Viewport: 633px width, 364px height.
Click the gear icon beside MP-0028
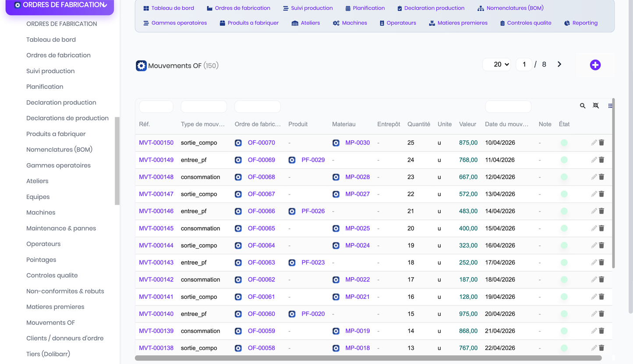pyautogui.click(x=336, y=177)
